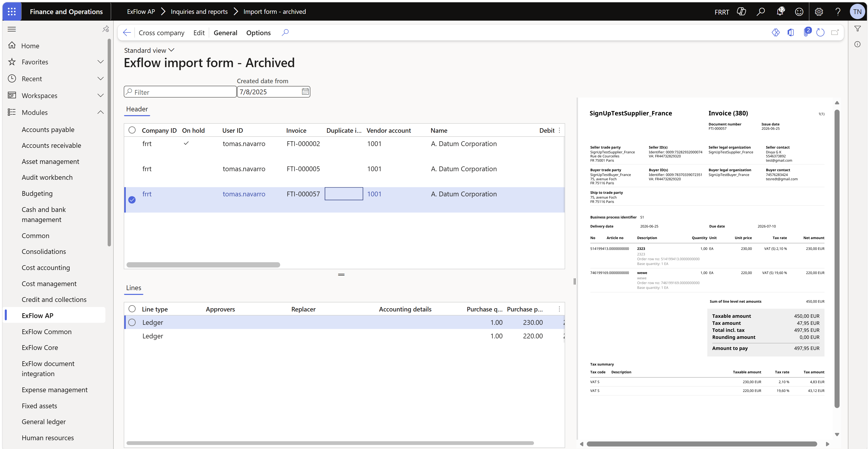Click the Accounting details column header
The height and width of the screenshot is (449, 868).
tap(405, 309)
